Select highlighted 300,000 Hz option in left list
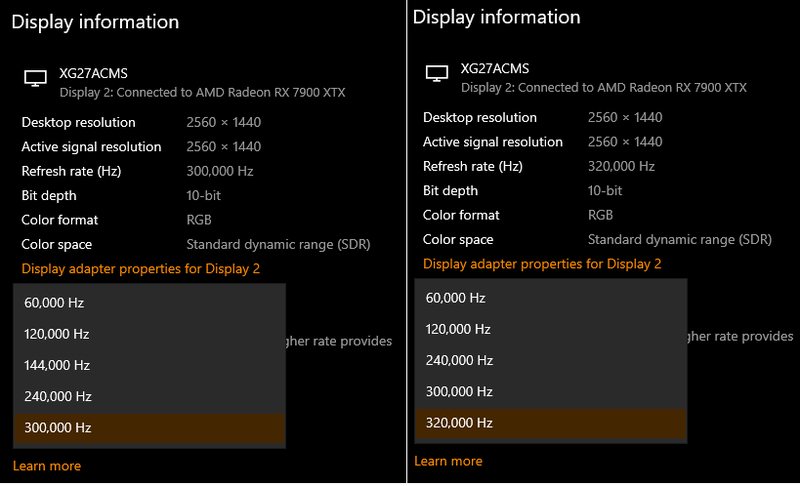The image size is (800, 486). pos(59,427)
